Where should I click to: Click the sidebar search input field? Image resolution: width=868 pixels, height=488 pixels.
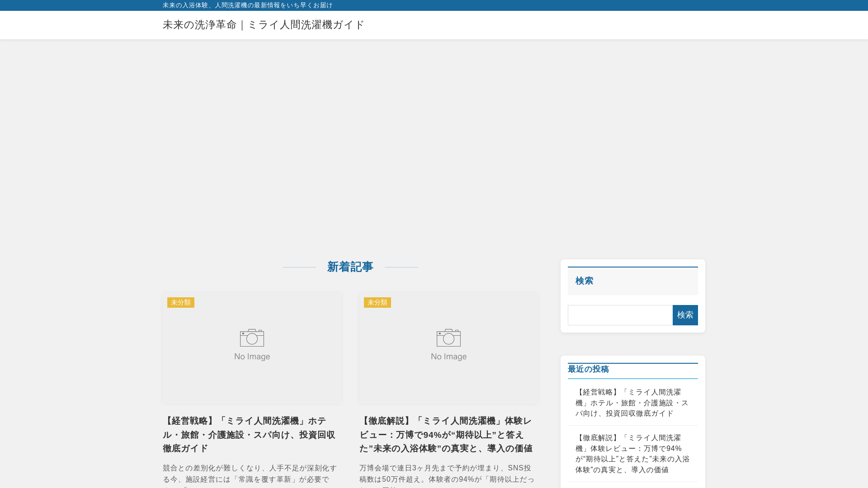620,315
